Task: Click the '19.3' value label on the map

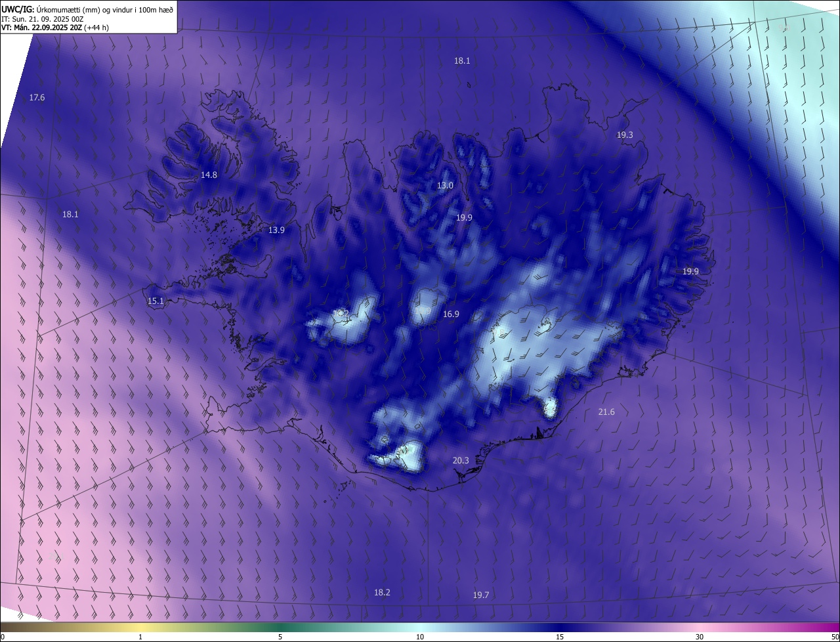Action: tap(625, 135)
